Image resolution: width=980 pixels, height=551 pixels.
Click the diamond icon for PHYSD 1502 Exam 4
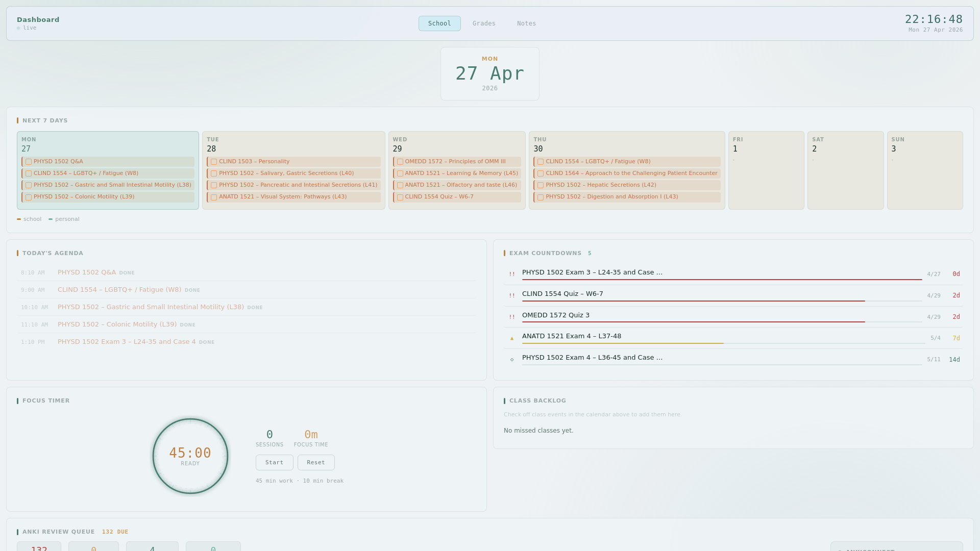coord(512,360)
